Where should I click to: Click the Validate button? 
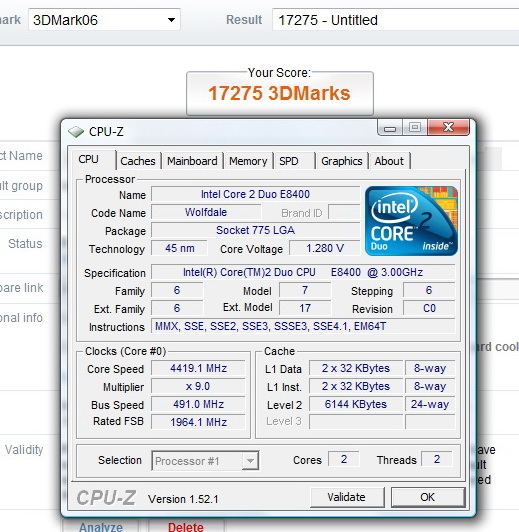tap(347, 497)
